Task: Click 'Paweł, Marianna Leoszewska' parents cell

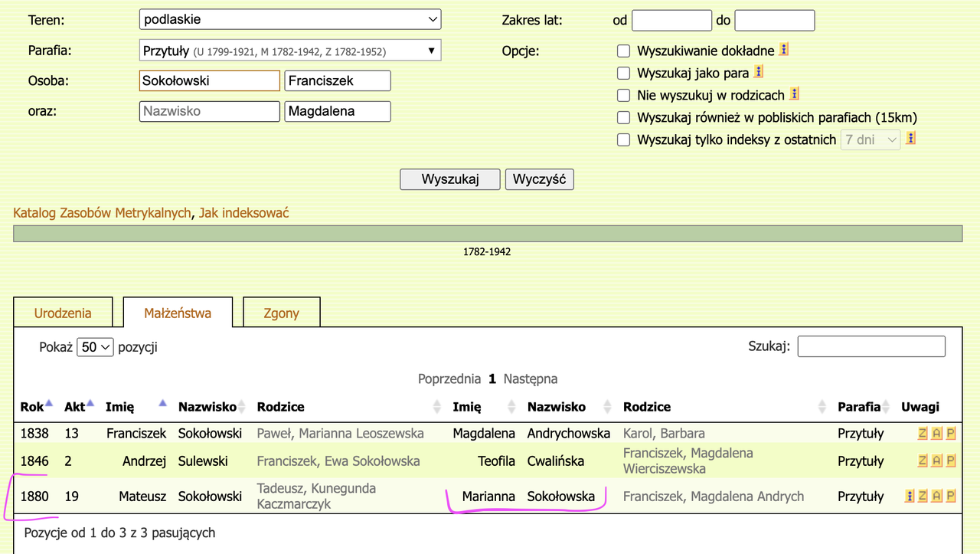Action: click(341, 433)
